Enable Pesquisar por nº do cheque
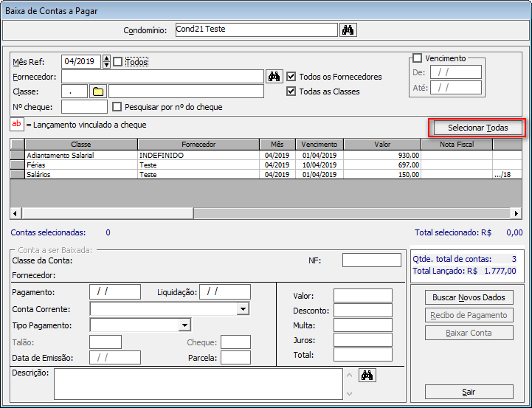The image size is (532, 408). (117, 107)
